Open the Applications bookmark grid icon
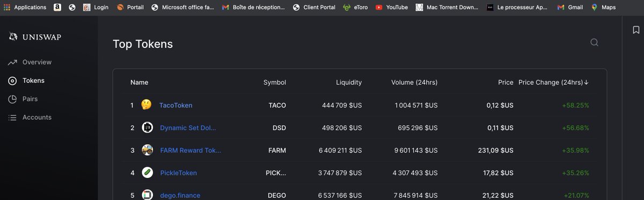644x200 pixels. point(7,8)
